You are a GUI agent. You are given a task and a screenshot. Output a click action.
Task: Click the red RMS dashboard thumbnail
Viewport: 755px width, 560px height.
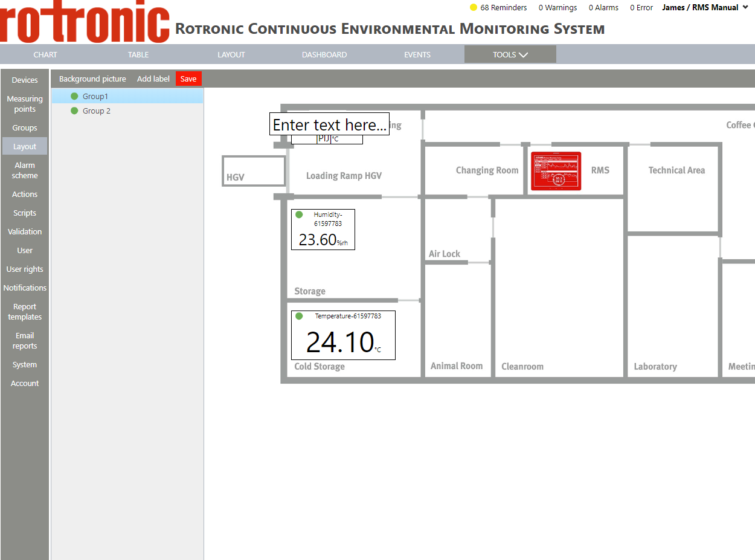(556, 172)
